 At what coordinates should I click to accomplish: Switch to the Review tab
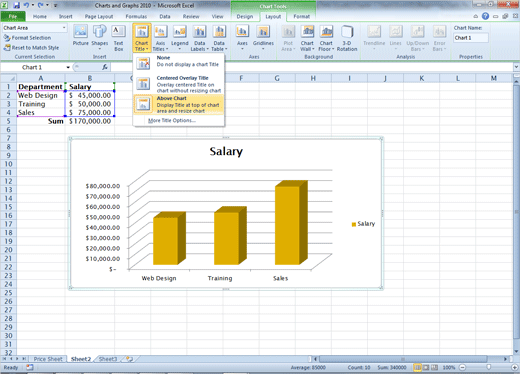tap(191, 16)
